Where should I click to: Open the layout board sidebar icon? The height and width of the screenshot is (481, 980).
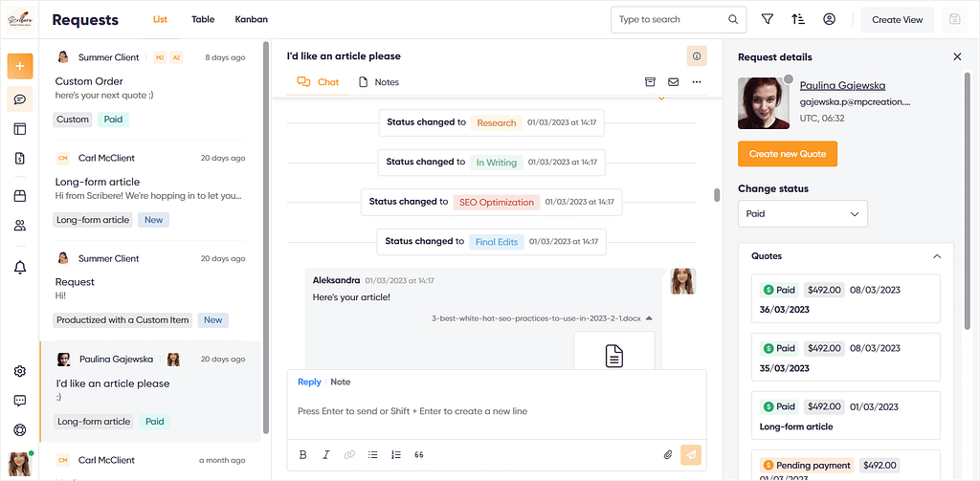point(20,129)
